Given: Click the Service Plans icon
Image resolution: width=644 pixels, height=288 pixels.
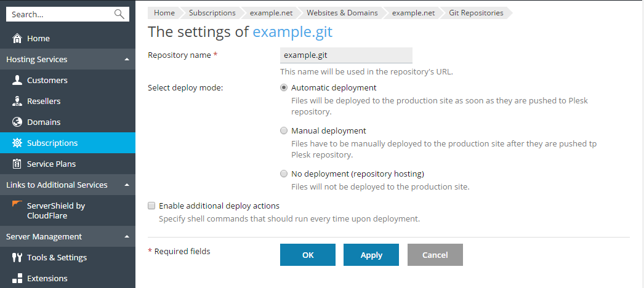Looking at the screenshot, I should tap(17, 164).
